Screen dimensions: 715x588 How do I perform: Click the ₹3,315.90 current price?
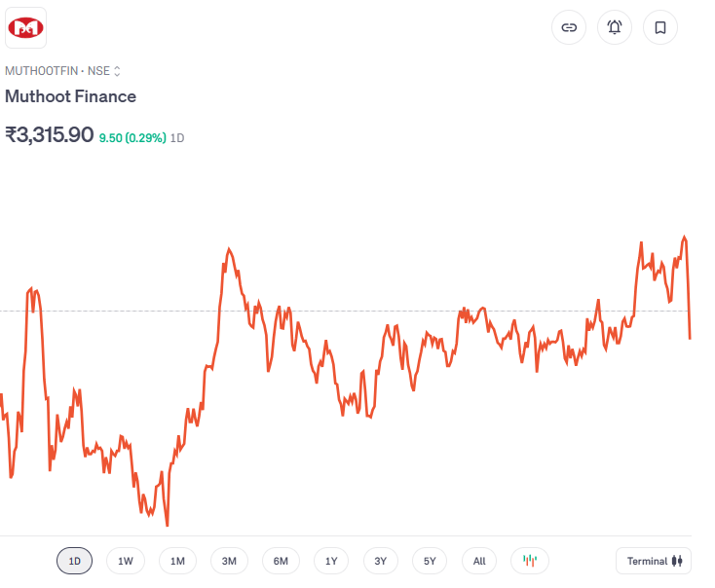[49, 135]
